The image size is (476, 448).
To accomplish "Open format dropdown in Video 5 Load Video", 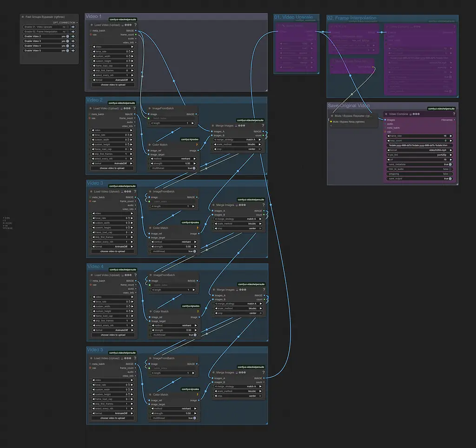I will point(113,414).
